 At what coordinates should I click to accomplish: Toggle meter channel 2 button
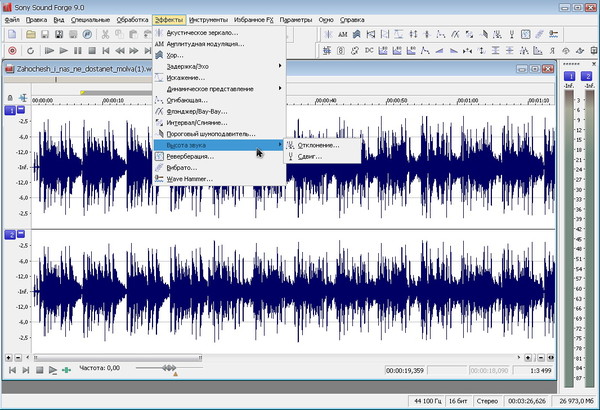[587, 76]
